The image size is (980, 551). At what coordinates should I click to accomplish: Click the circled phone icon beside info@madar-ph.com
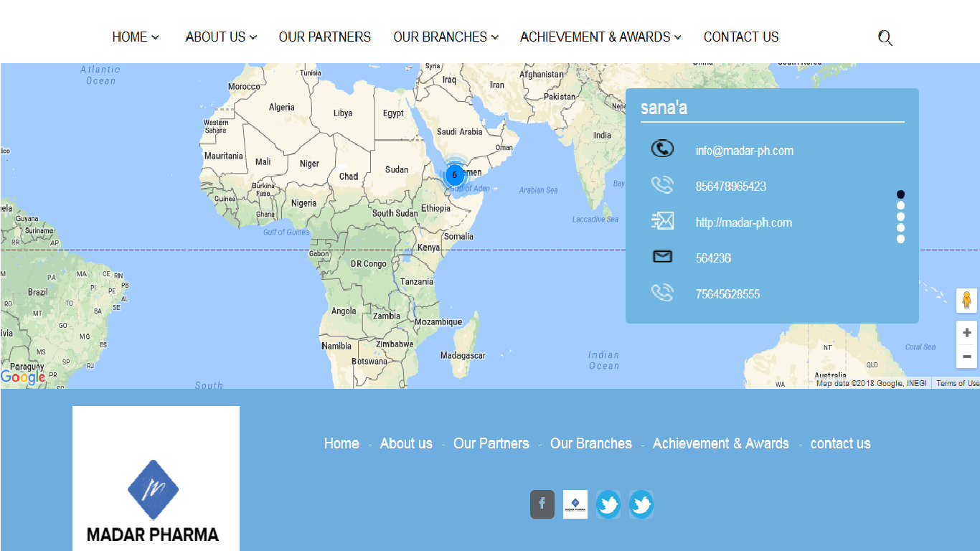point(662,149)
